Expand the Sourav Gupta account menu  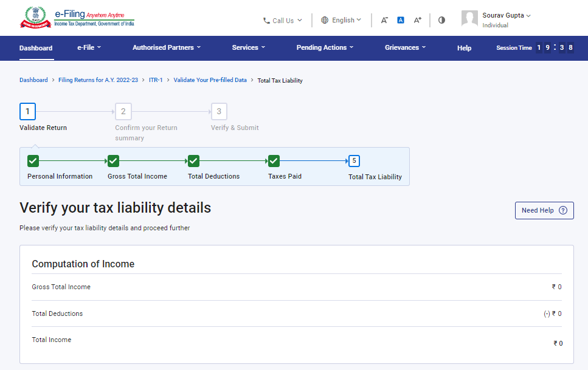(x=507, y=15)
